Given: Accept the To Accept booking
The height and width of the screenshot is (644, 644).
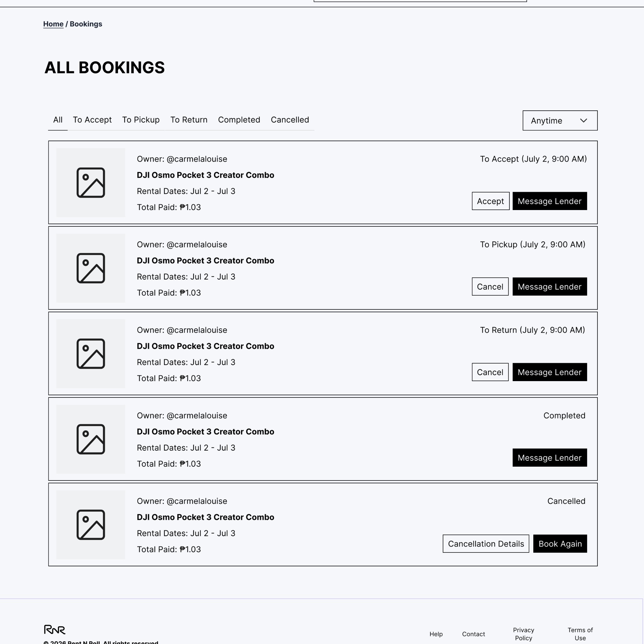Looking at the screenshot, I should point(491,201).
